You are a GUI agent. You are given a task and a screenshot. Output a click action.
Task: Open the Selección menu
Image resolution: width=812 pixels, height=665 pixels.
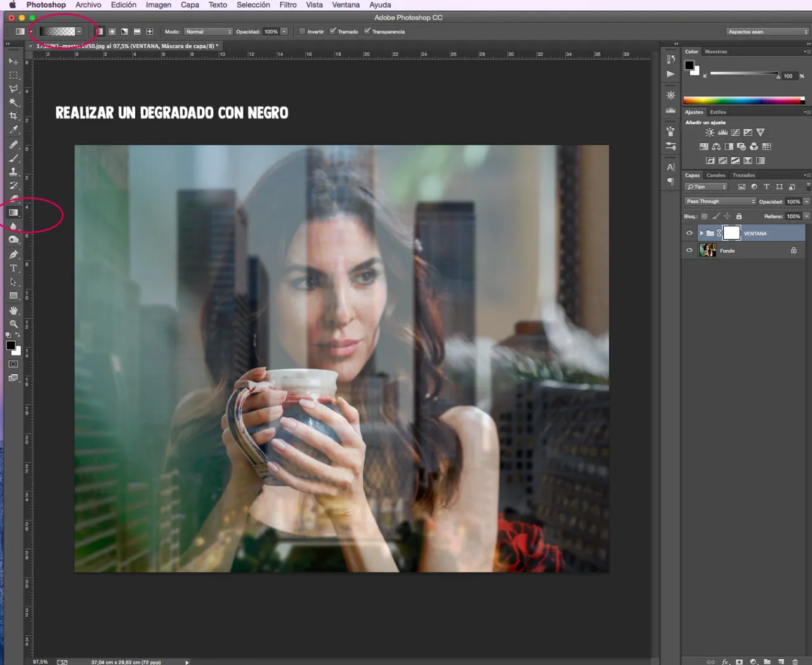point(253,4)
